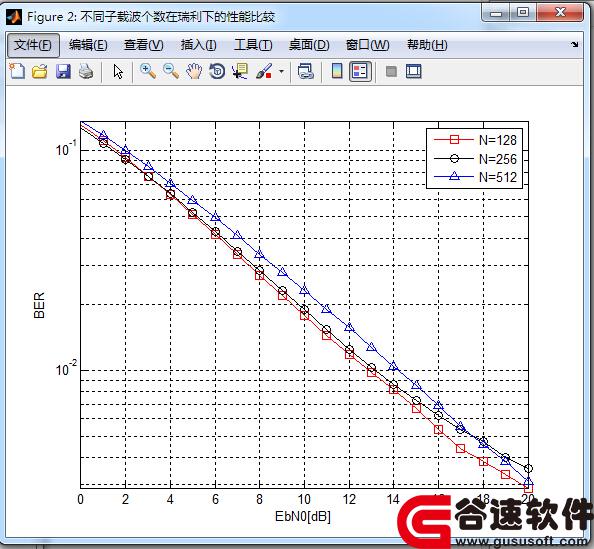Click the N=512 legend entry
Viewport: 594px width, 549px height.
475,177
